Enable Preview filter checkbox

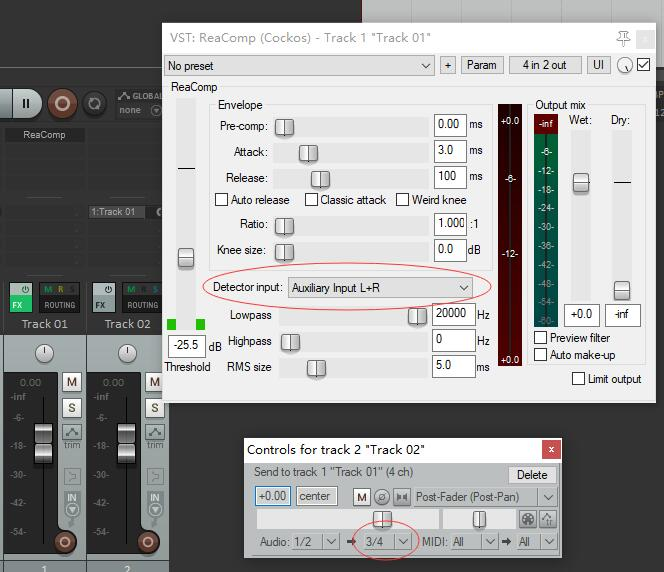tap(540, 338)
